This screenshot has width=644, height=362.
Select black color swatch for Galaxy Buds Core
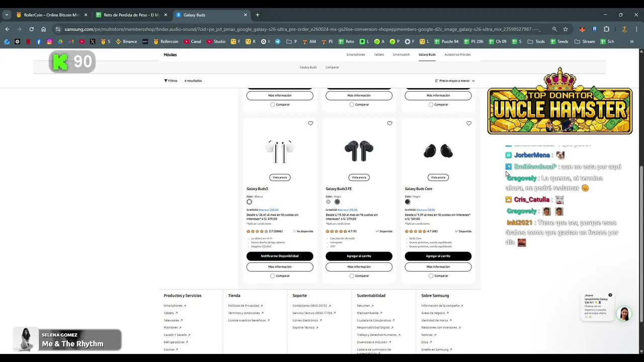tap(408, 202)
